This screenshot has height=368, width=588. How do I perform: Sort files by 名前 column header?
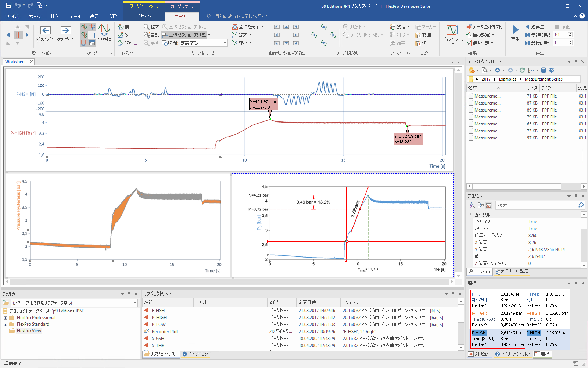tap(484, 88)
